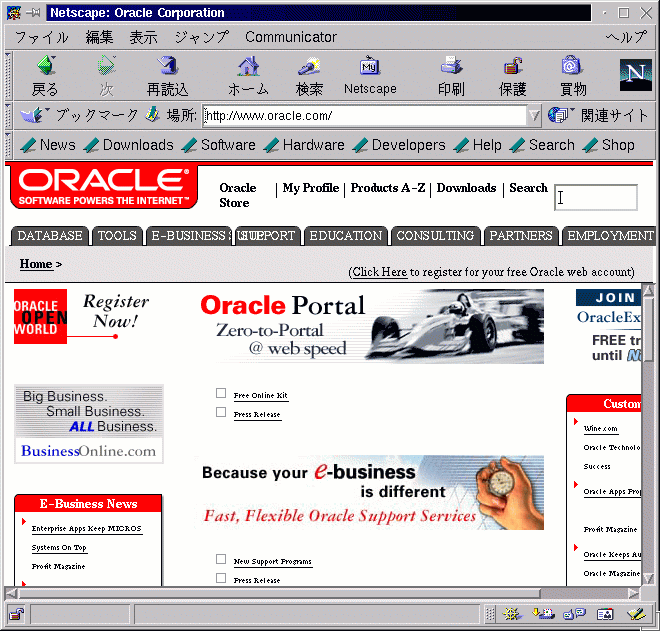660x631 pixels.
Task: Open Navigator from the component bar
Action: pyautogui.click(x=511, y=615)
